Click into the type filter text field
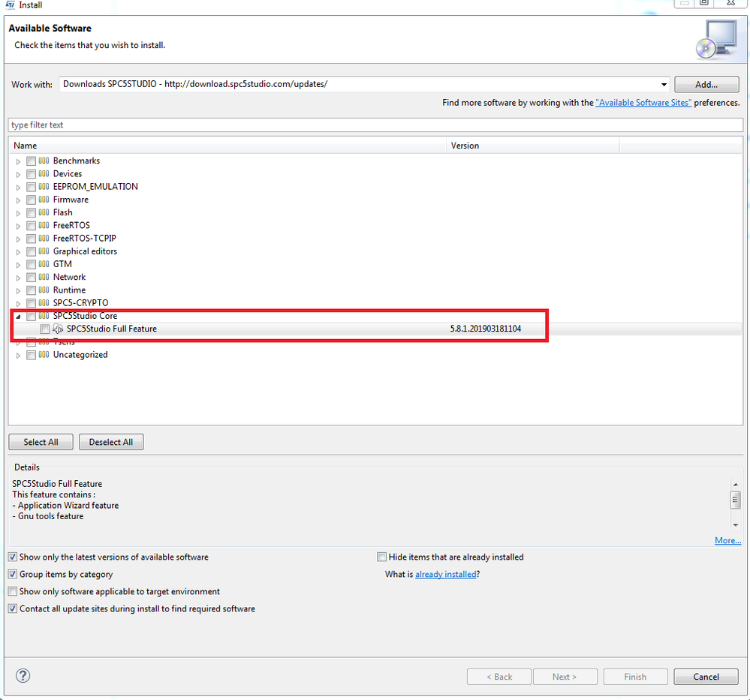This screenshot has width=750, height=700. pos(375,125)
